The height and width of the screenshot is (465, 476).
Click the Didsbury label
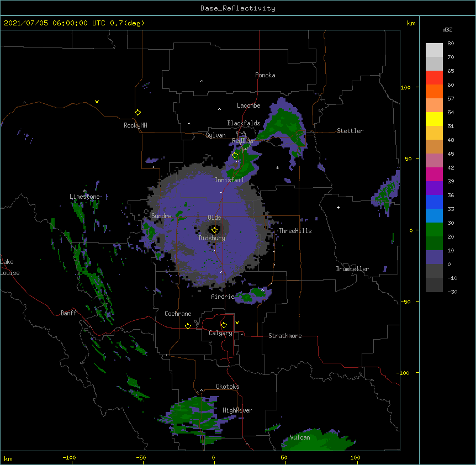coord(212,238)
